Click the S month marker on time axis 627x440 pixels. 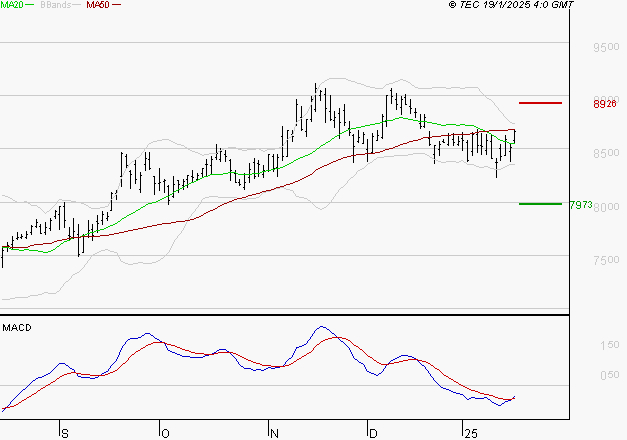point(65,434)
